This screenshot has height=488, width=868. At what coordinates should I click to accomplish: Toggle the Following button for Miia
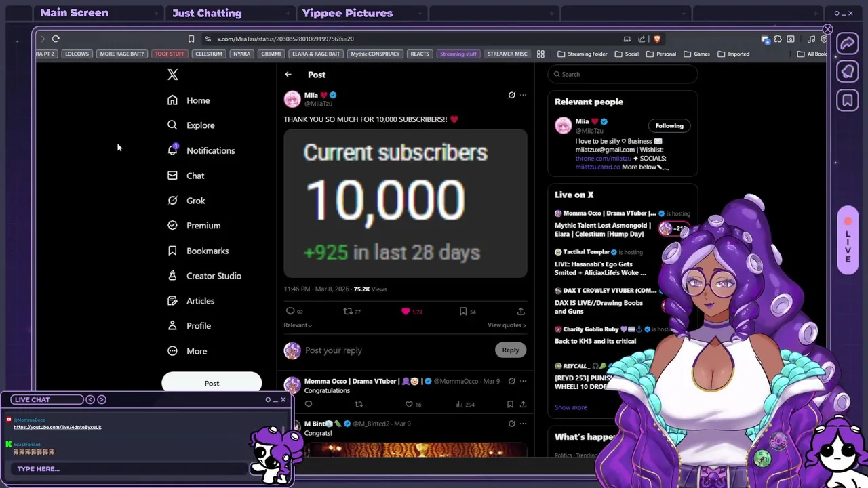[669, 125]
